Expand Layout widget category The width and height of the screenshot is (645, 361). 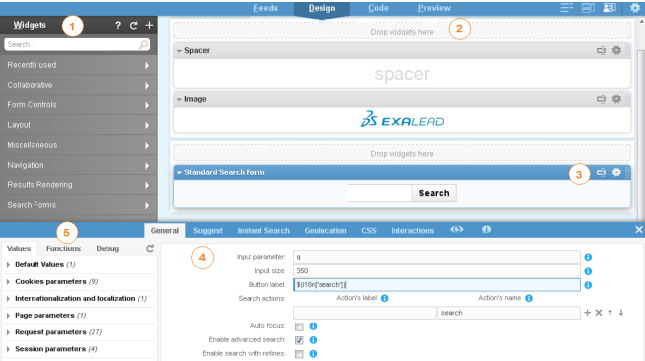click(x=79, y=125)
